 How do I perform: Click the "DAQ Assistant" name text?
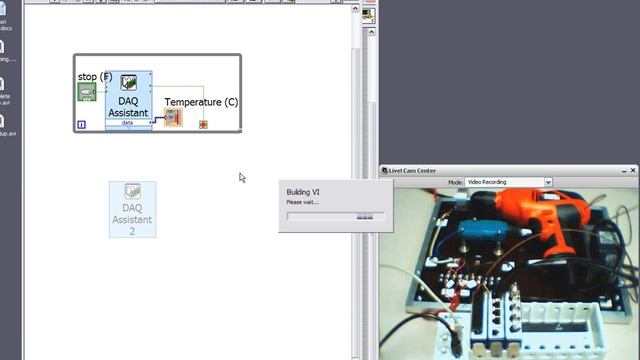[128, 107]
